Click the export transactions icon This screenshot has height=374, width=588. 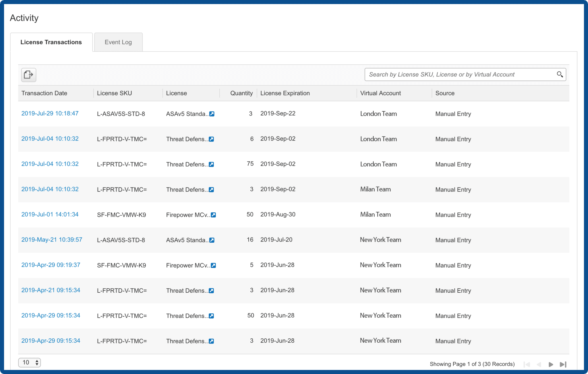tap(28, 75)
